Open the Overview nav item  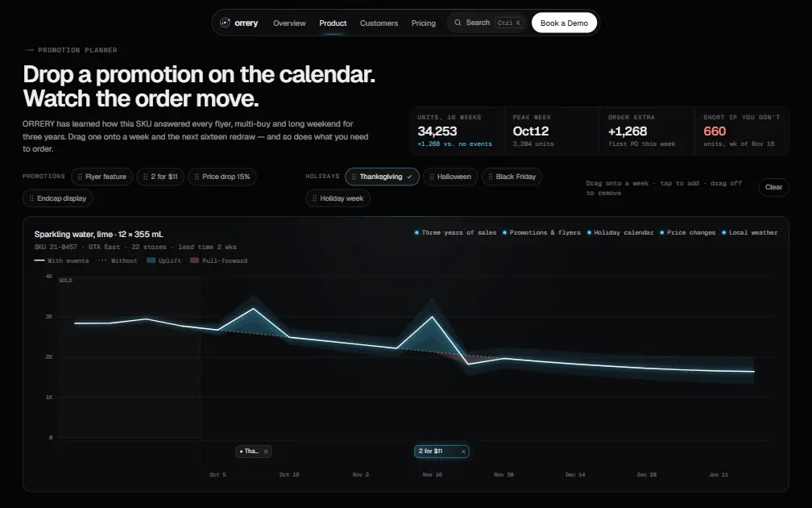pos(289,23)
